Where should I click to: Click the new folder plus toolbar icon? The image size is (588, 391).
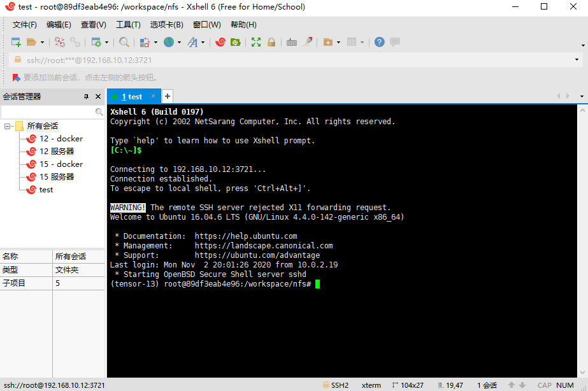tap(327, 42)
